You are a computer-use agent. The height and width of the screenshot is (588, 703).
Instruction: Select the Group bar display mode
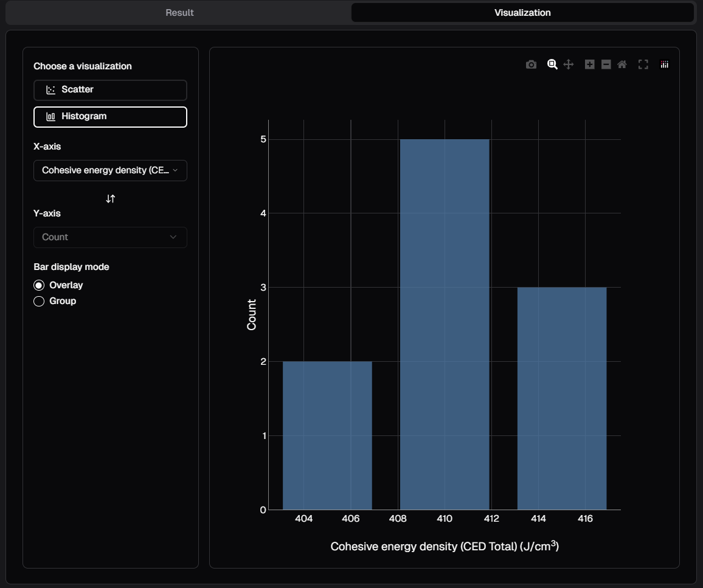coord(40,301)
